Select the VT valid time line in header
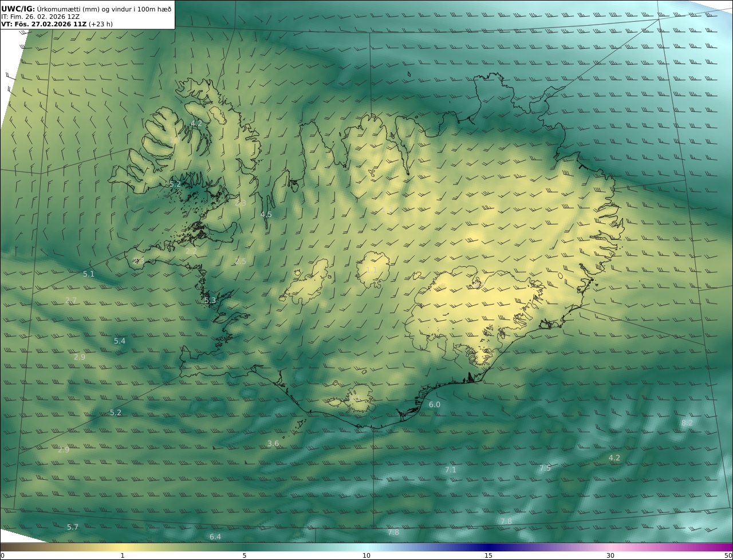 click(56, 24)
